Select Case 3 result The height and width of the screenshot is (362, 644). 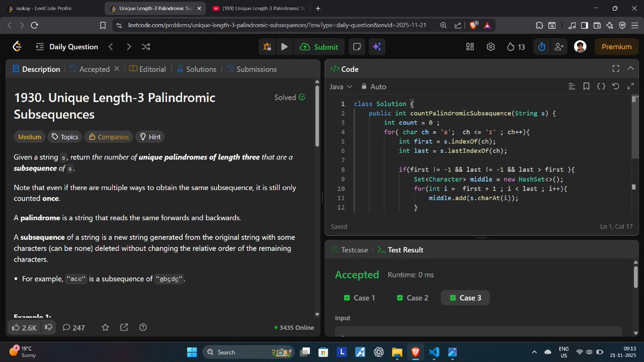click(465, 298)
